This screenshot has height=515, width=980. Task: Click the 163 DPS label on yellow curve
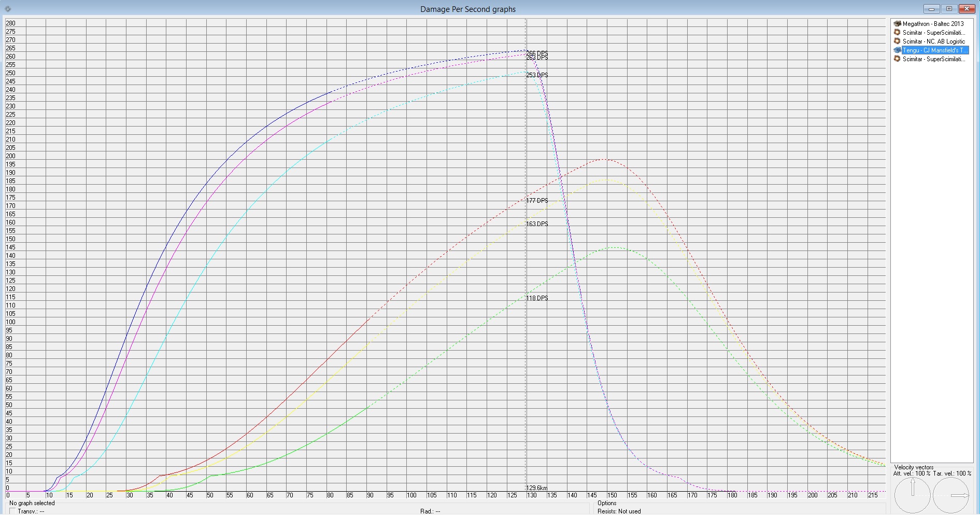tap(537, 224)
